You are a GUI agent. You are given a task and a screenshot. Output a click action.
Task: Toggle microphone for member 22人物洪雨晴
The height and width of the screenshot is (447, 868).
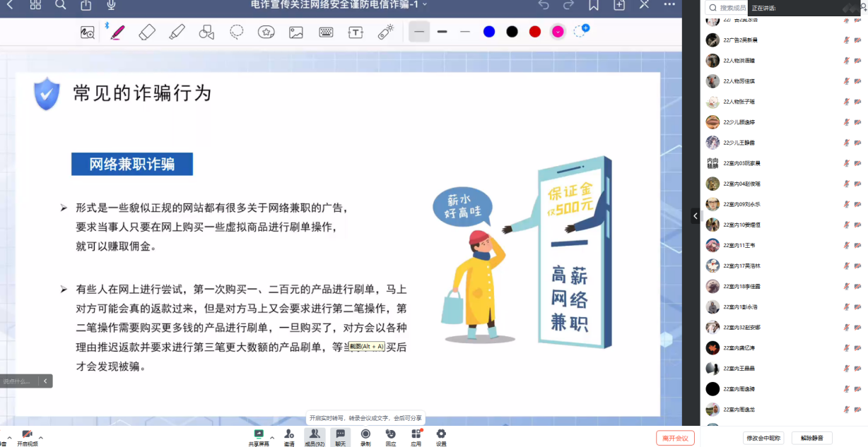(846, 61)
